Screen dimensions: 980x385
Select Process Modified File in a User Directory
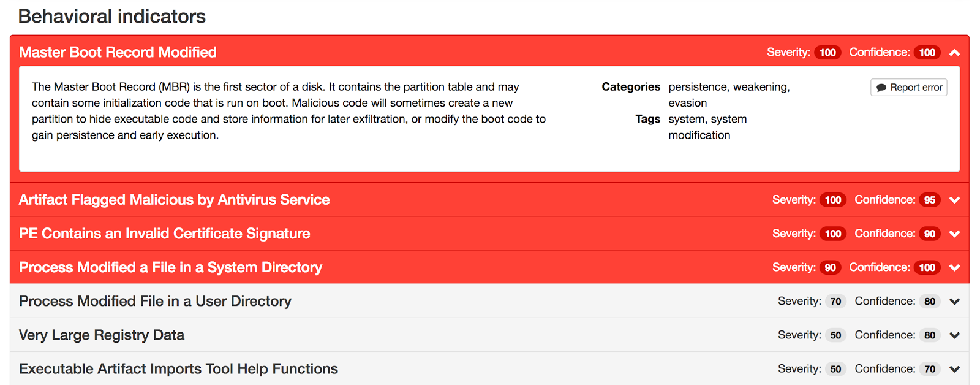tap(155, 301)
